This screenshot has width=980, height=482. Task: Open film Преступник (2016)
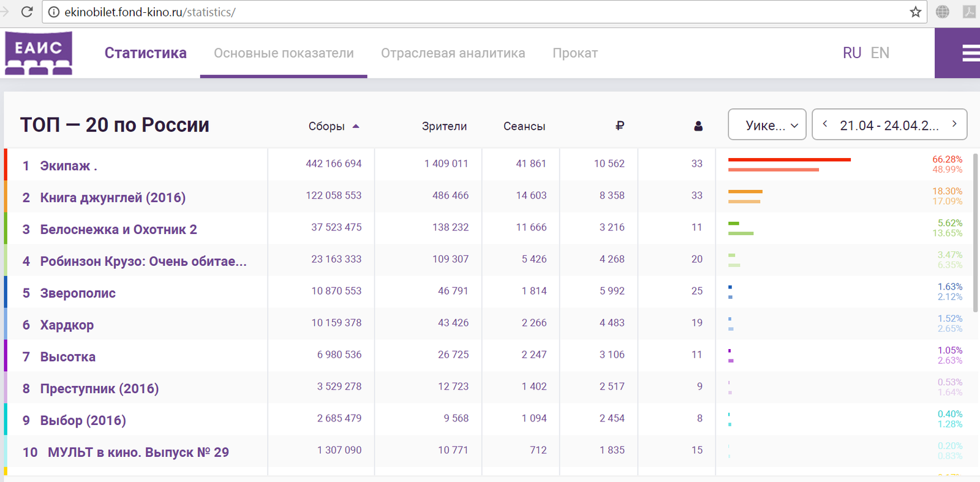(x=99, y=389)
